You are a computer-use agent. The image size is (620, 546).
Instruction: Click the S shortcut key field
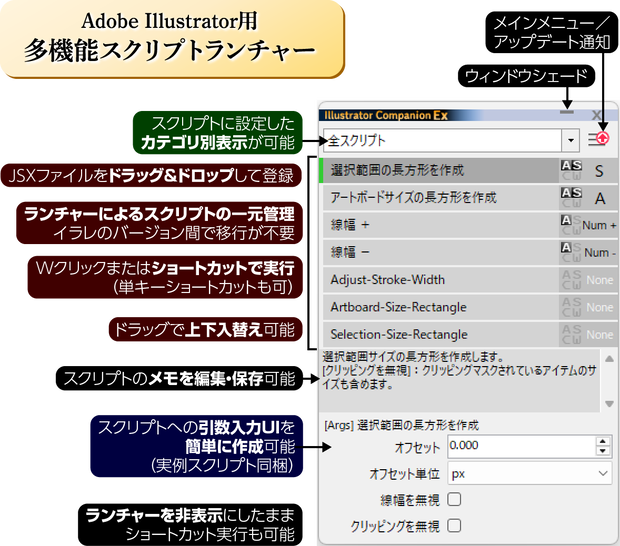coord(599,171)
